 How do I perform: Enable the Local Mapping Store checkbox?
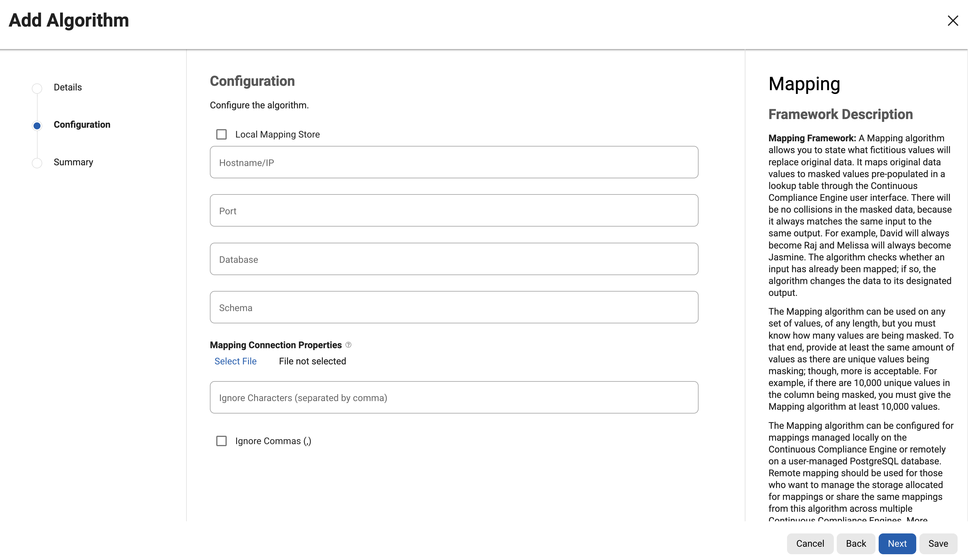coord(221,134)
